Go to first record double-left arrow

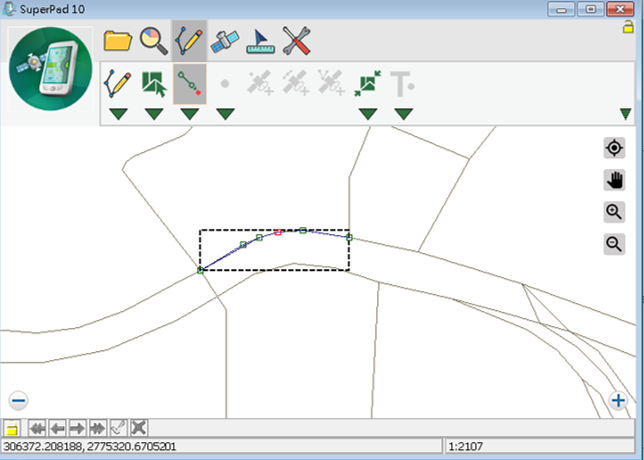click(37, 428)
